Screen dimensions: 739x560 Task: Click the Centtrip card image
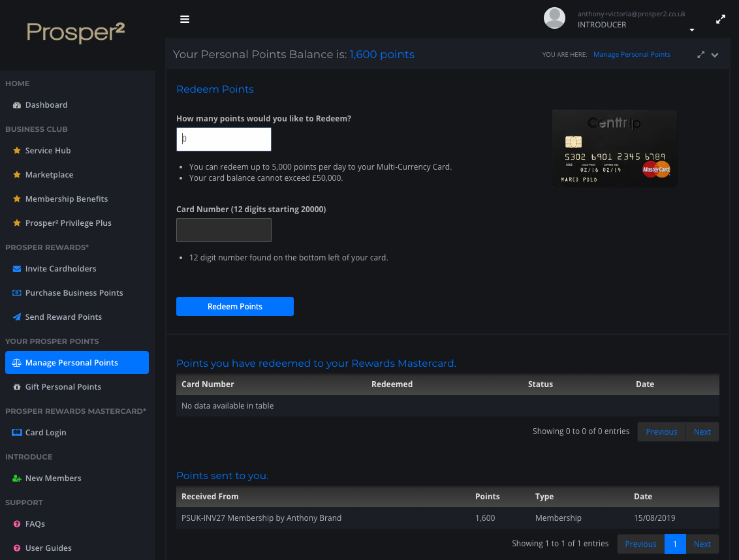(614, 149)
